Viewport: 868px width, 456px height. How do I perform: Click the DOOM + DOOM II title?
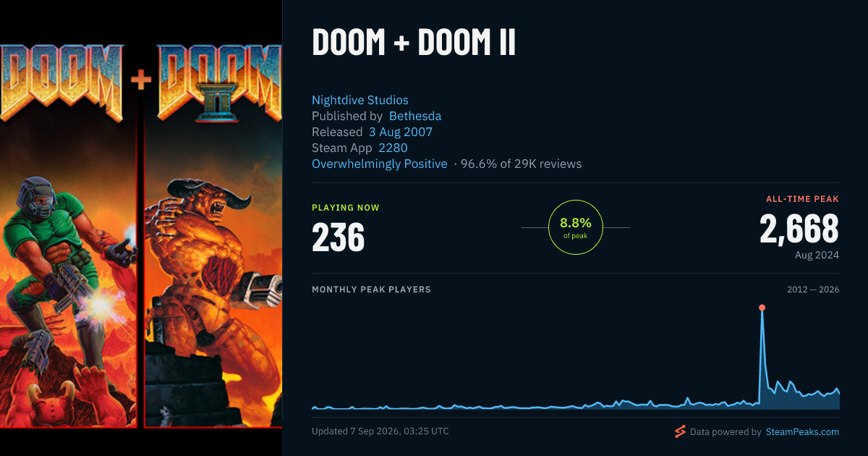(x=414, y=43)
